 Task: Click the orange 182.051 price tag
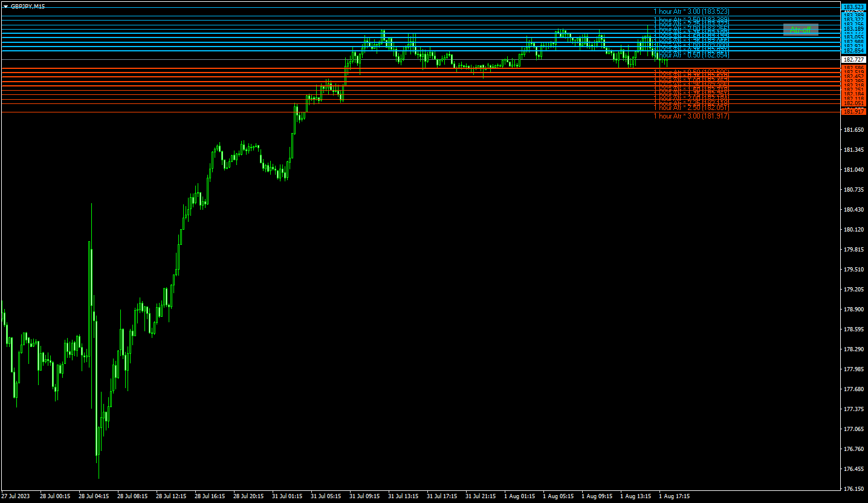[853, 103]
